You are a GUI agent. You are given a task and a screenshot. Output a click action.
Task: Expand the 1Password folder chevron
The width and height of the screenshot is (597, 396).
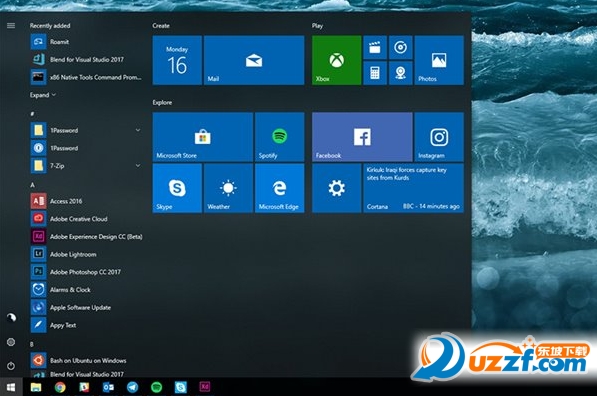point(138,130)
